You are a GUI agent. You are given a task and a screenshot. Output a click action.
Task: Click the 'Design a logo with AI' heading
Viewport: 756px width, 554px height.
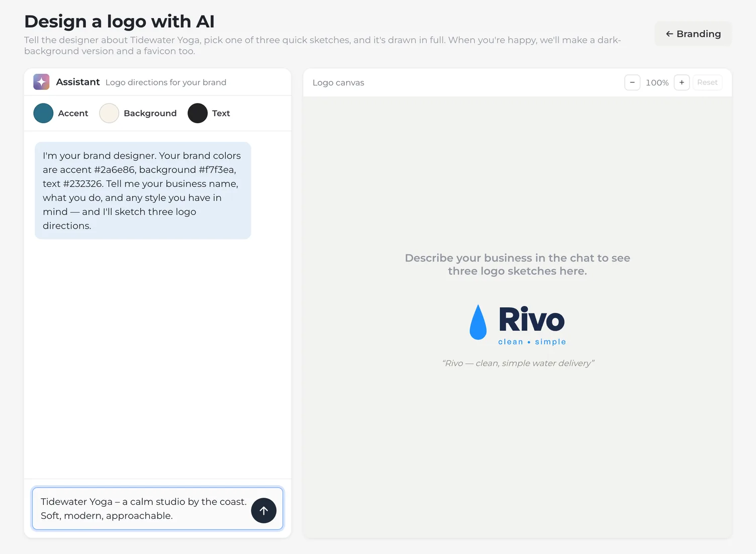[x=119, y=21]
